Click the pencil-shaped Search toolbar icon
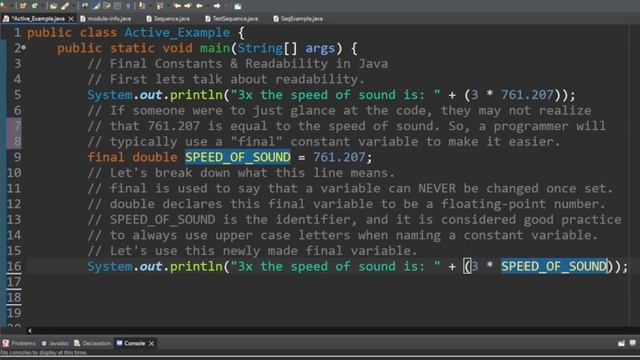 (x=65, y=6)
